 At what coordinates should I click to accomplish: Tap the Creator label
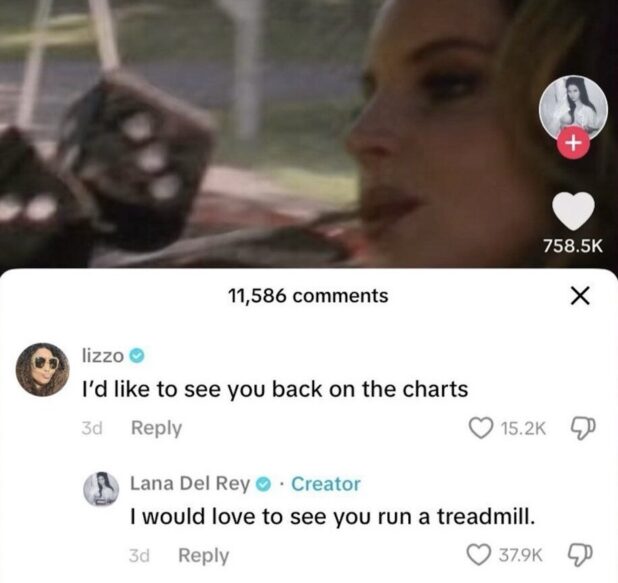pyautogui.click(x=326, y=484)
